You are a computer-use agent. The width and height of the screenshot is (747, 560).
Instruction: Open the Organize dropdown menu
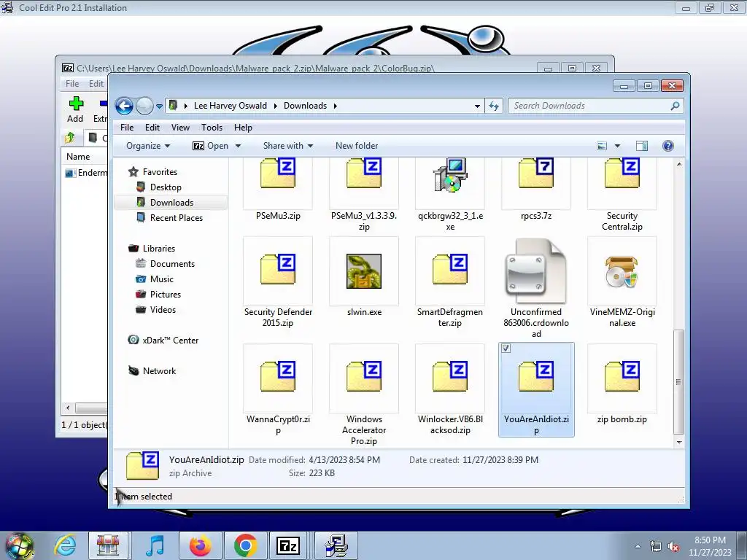(x=147, y=146)
